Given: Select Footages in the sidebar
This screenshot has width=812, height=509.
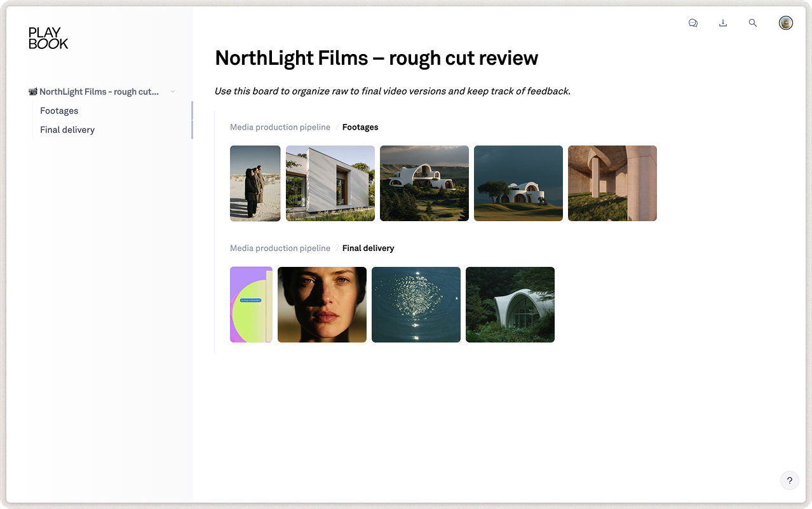Looking at the screenshot, I should (x=59, y=111).
